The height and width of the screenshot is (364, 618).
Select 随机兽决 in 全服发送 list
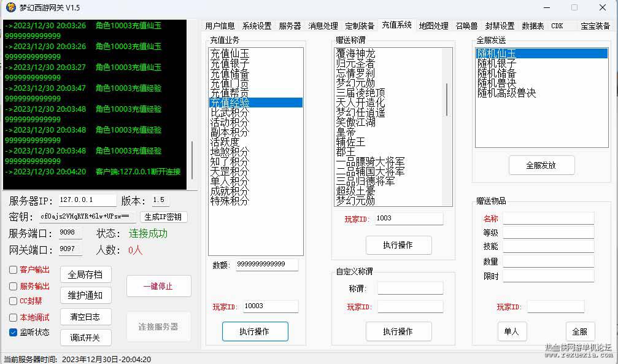pyautogui.click(x=542, y=83)
